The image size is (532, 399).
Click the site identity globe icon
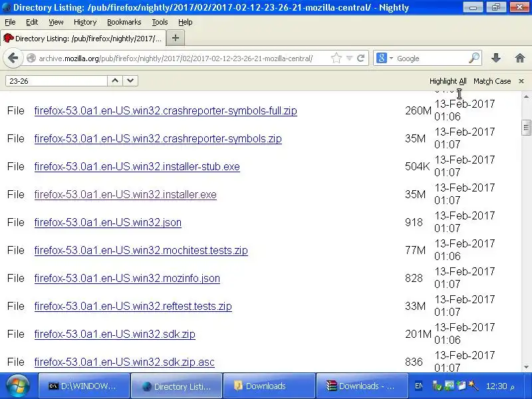[31, 58]
